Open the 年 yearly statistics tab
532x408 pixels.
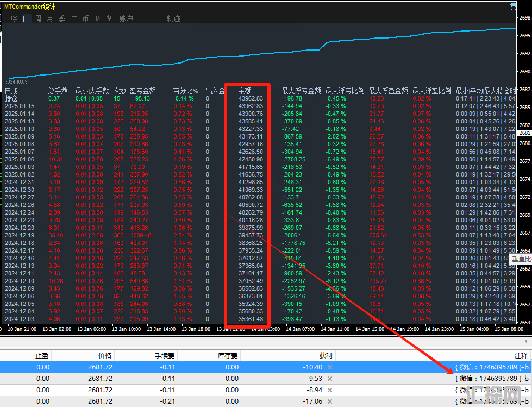click(73, 18)
